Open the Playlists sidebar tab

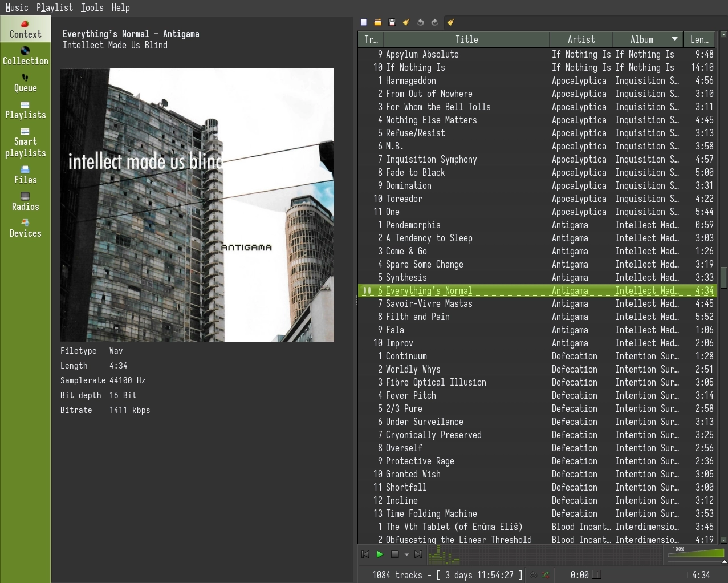25,110
